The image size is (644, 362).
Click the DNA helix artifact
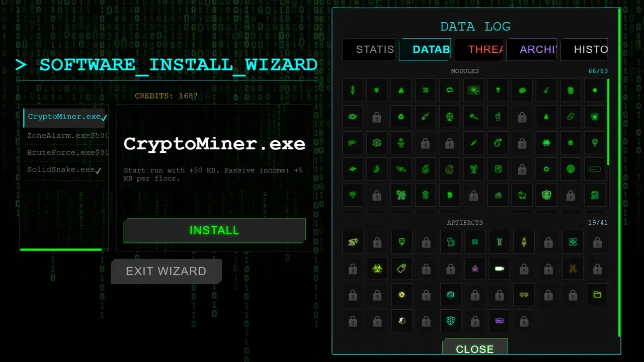[499, 242]
